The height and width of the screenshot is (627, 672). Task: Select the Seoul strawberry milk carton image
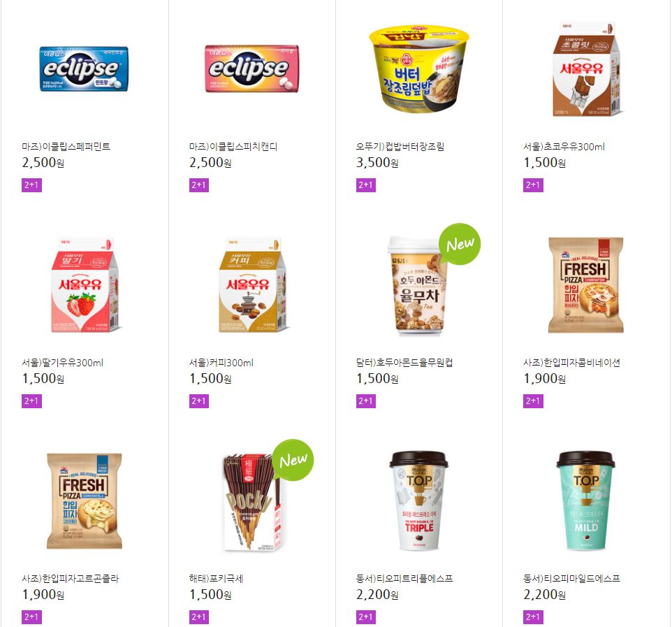85,284
